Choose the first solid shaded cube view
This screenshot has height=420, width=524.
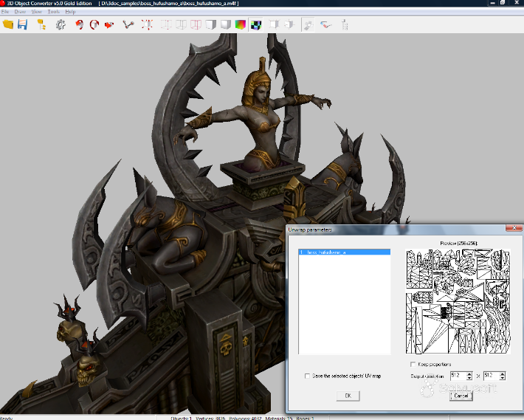click(211, 24)
